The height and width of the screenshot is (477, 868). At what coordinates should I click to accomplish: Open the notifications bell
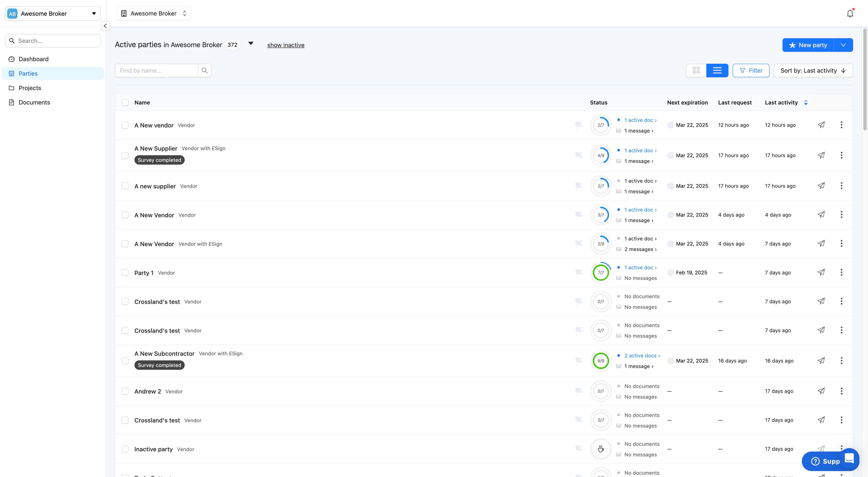point(850,14)
